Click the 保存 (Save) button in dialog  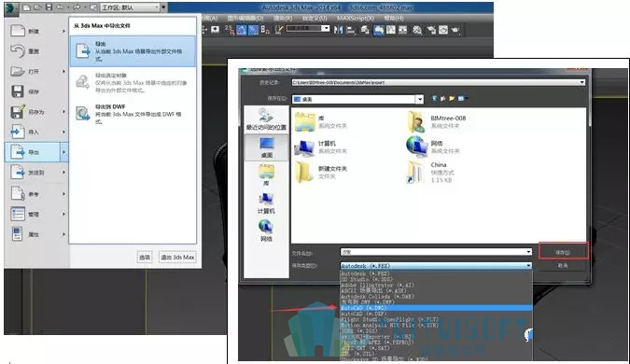(563, 252)
